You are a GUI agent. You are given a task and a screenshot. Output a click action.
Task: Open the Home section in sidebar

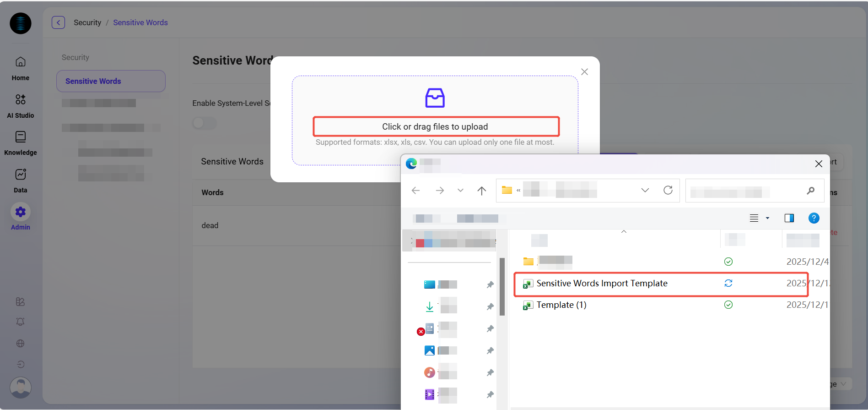coord(21,68)
